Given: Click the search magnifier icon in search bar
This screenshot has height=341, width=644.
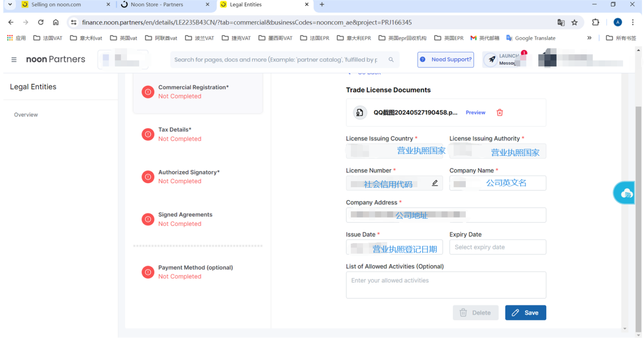Looking at the screenshot, I should [x=391, y=59].
